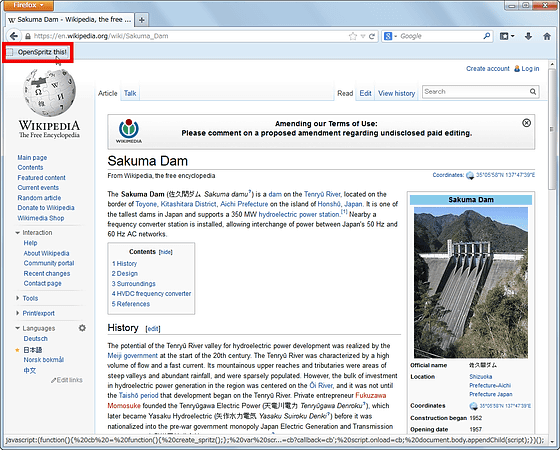Click the URL address bar
This screenshot has height=450, width=560.
click(189, 36)
